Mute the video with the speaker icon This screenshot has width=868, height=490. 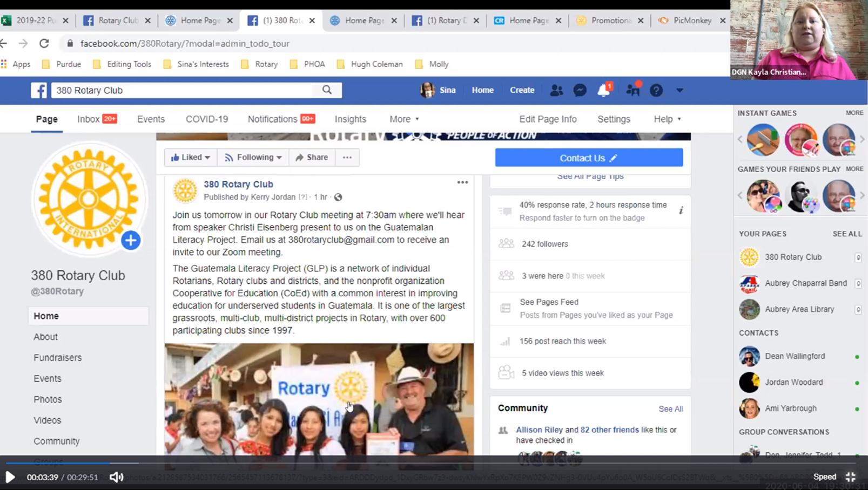click(x=116, y=477)
